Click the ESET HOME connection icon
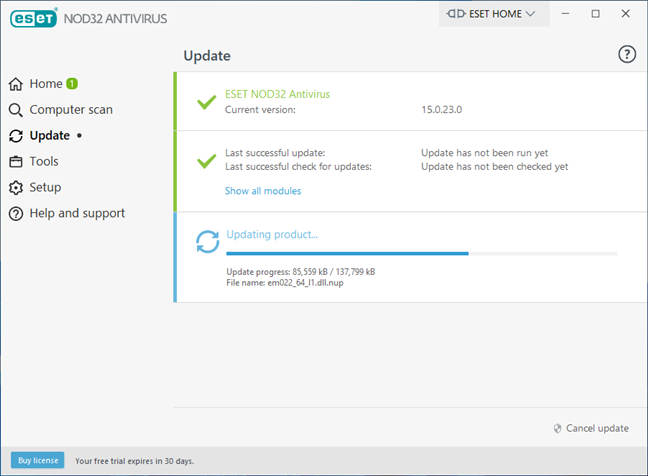Viewport: 648px width, 476px height. coord(456,14)
